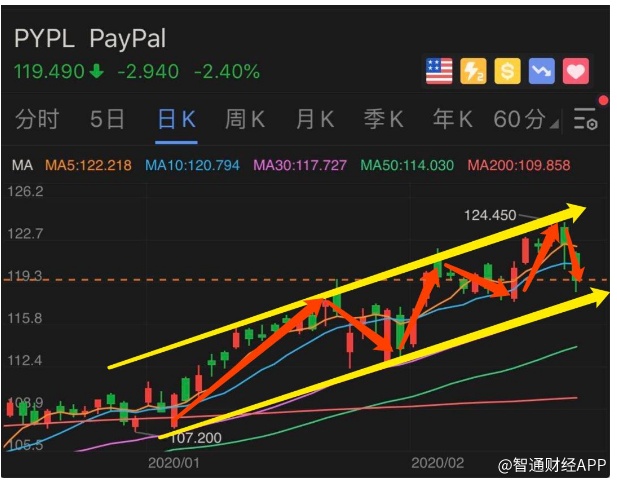This screenshot has width=617, height=485.
Task: Click the yellow dollar sign icon
Action: (x=508, y=71)
